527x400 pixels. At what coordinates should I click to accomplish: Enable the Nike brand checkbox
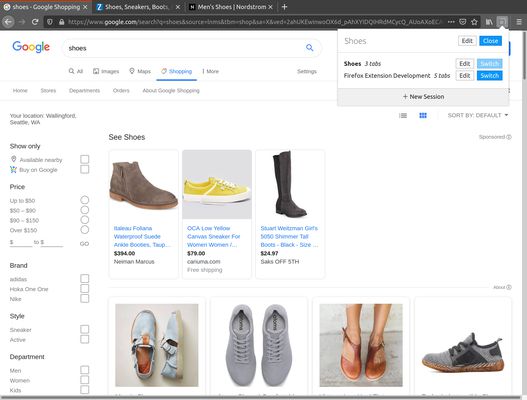[85, 298]
